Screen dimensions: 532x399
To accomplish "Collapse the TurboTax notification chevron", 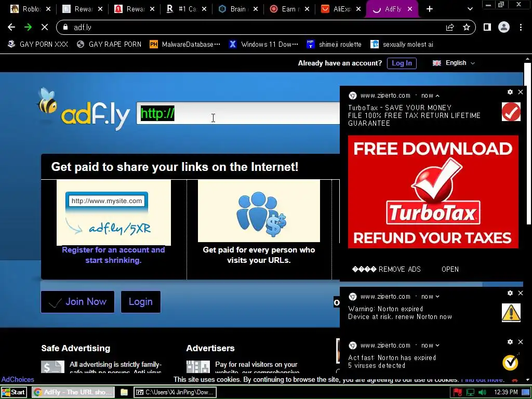I will (437, 96).
